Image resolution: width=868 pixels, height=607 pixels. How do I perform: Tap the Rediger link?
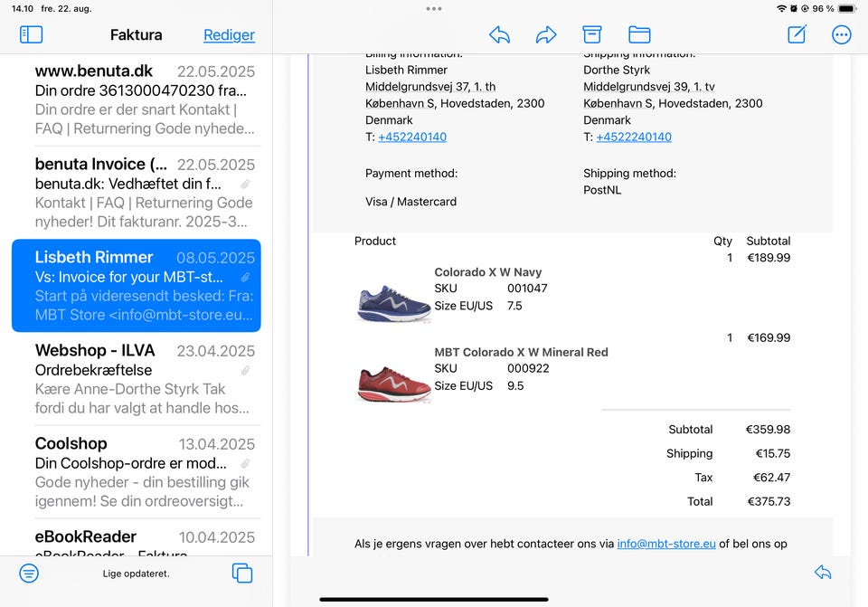tap(229, 35)
